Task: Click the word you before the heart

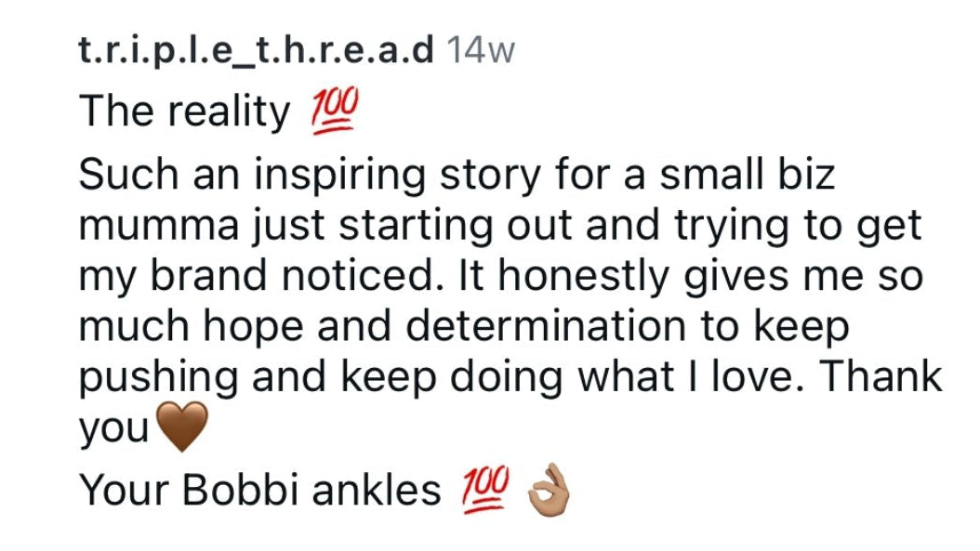Action: (113, 430)
